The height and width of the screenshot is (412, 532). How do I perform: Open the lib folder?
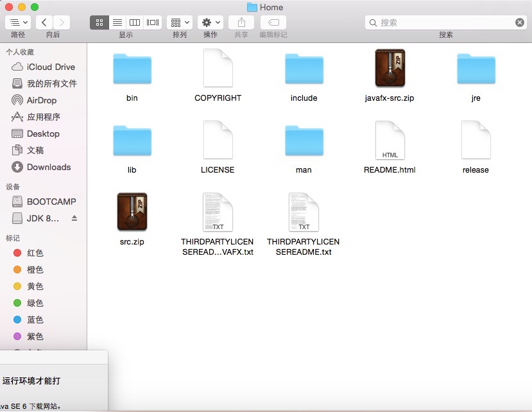click(132, 141)
